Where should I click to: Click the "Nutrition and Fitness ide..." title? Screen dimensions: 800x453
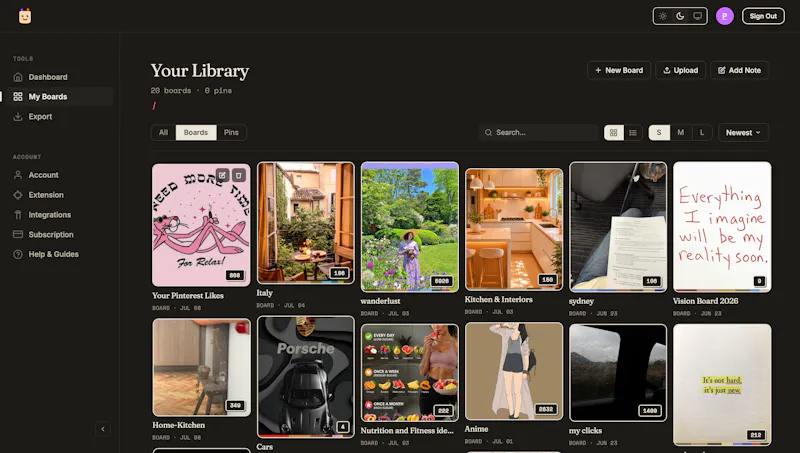coord(407,431)
